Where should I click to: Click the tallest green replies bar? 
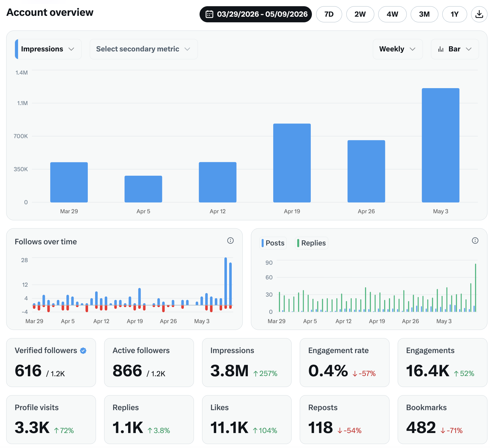click(x=475, y=288)
